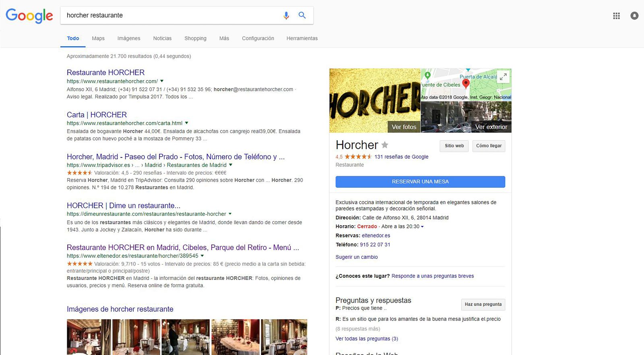Open the last image thumbnail in the row
The height and width of the screenshot is (355, 644).
coord(284,337)
